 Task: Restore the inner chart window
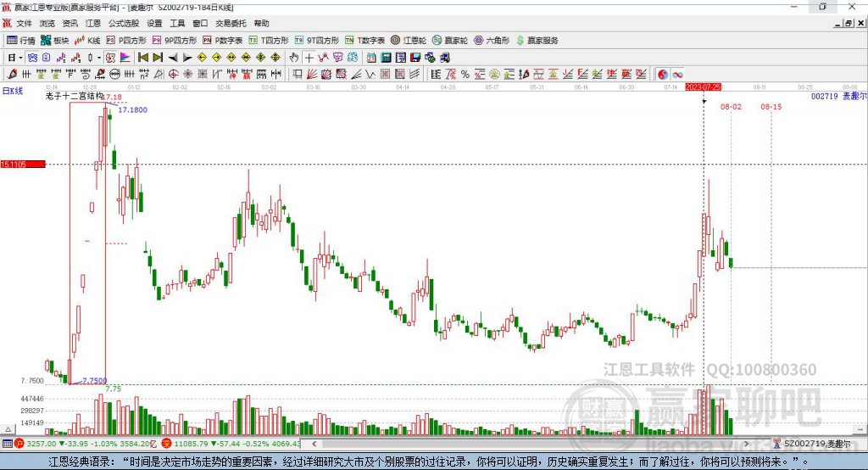(x=848, y=23)
